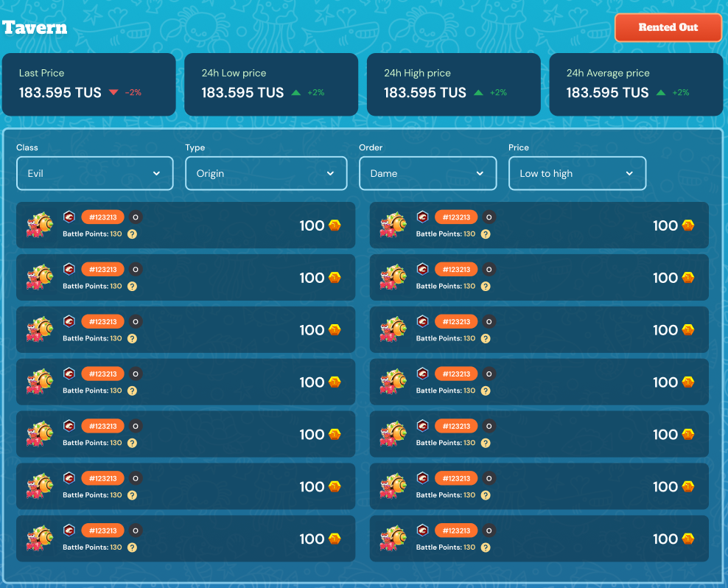Click #123213 ID tag in sixth right listing
The height and width of the screenshot is (588, 728).
pyautogui.click(x=456, y=478)
